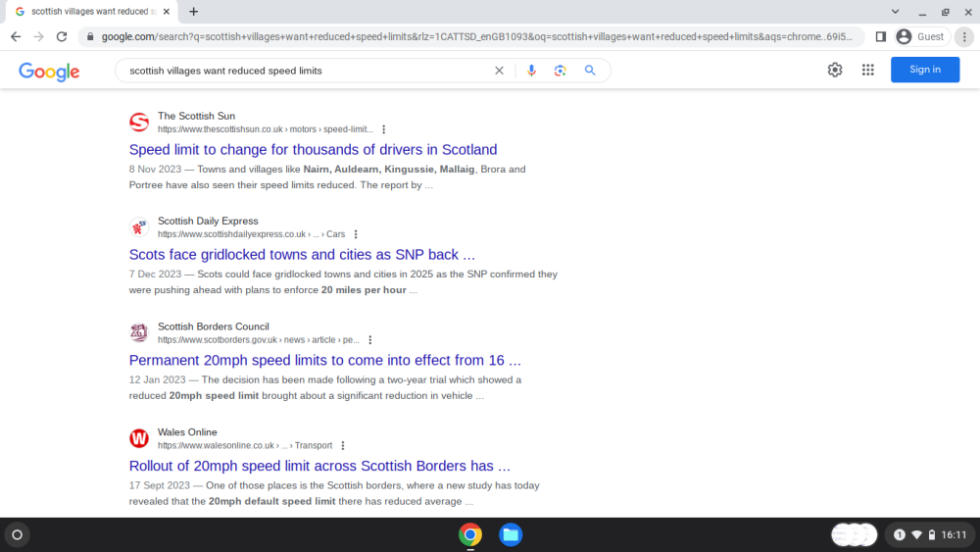Click the Scottish Daily Express favicon
Screen dimensions: 980x552
(139, 226)
